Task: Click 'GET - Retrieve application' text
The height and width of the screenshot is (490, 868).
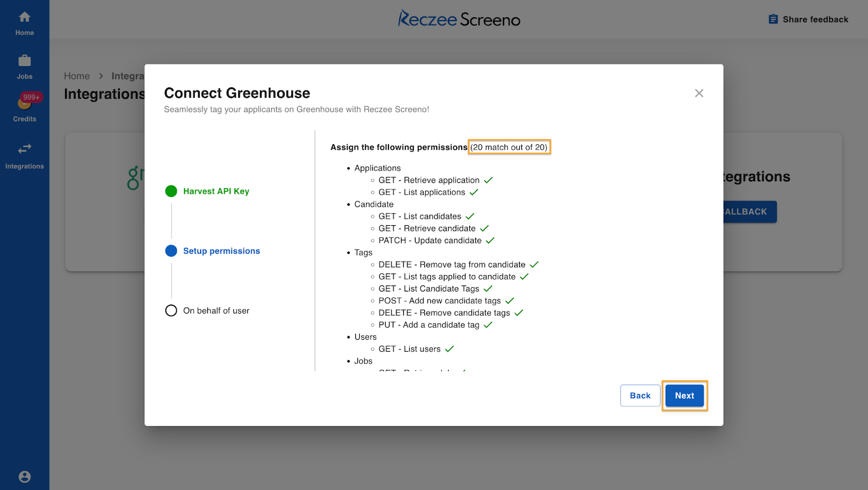Action: [x=429, y=180]
